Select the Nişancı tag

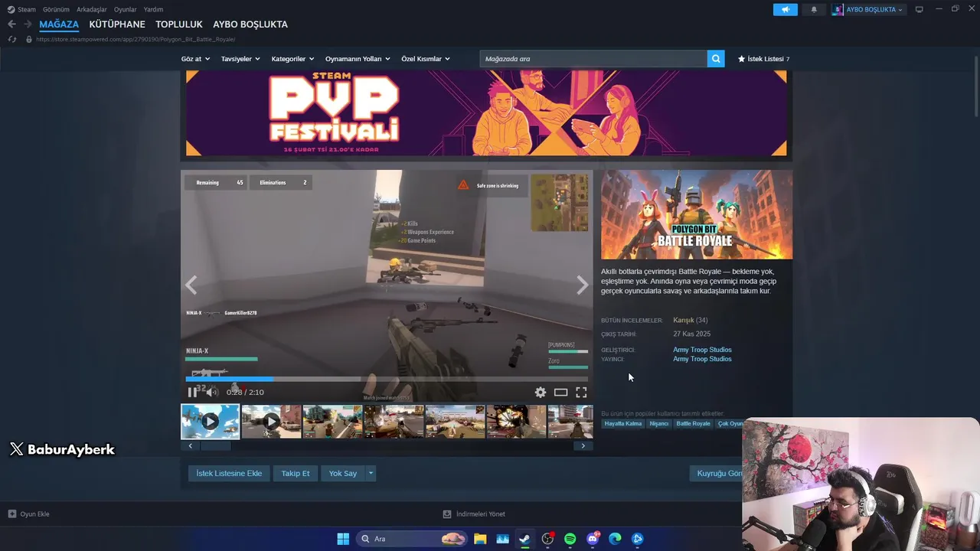(659, 423)
